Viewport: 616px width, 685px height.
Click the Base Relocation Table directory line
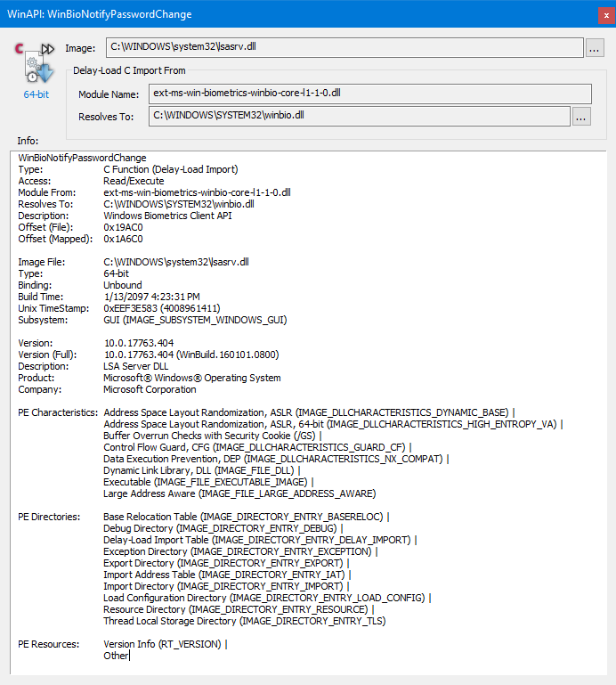[247, 517]
